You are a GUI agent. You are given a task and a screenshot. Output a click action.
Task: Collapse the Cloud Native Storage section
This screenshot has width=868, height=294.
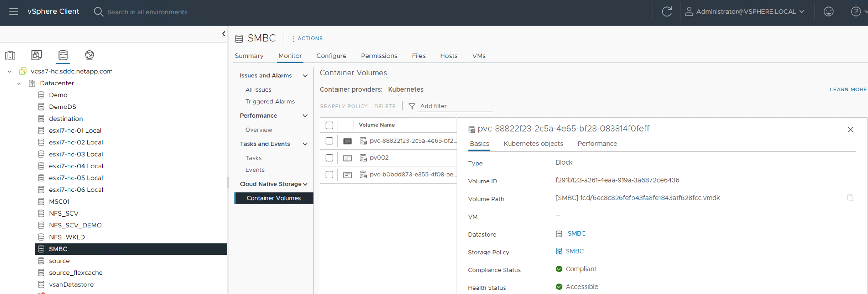click(305, 184)
